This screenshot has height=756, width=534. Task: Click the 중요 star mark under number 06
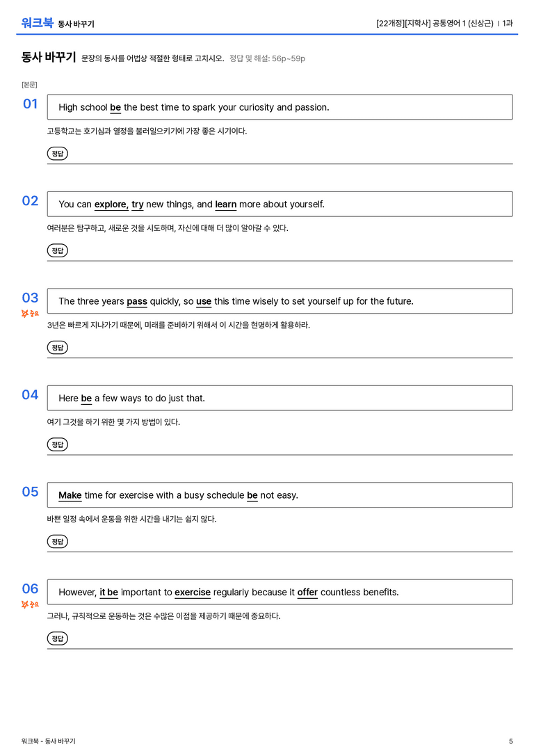pos(30,604)
